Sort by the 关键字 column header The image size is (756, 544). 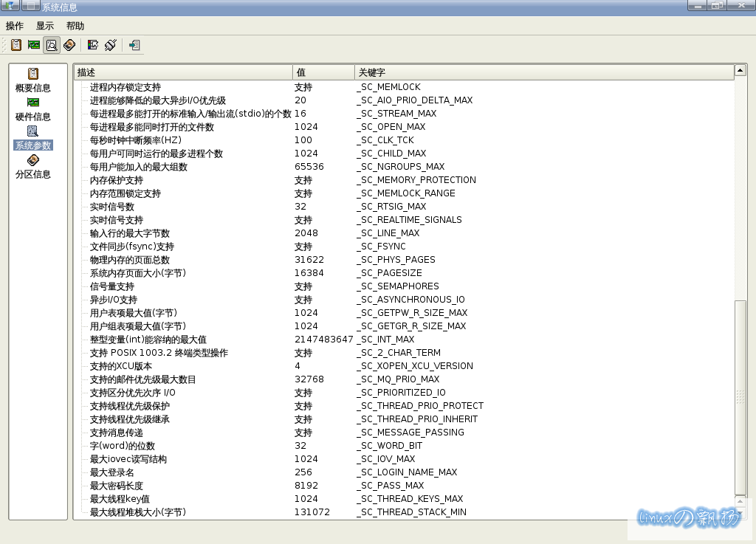[x=543, y=72]
